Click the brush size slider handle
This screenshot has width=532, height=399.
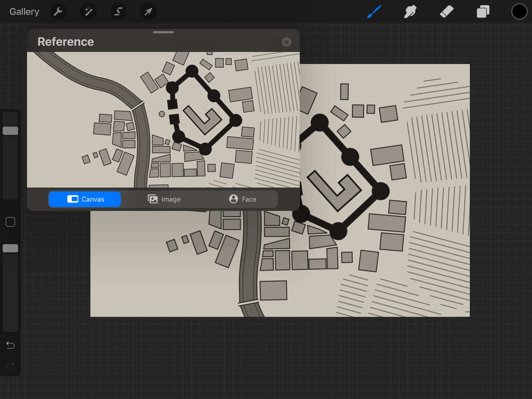[10, 131]
